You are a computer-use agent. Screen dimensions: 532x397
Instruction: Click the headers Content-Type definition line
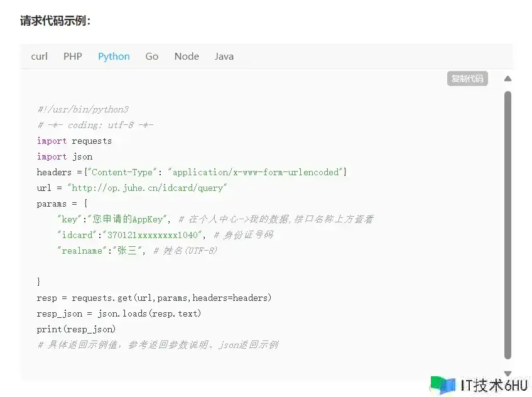[x=192, y=172]
